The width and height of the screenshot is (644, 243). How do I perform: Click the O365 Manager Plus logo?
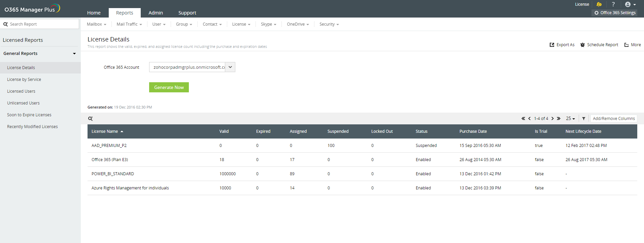pos(32,9)
